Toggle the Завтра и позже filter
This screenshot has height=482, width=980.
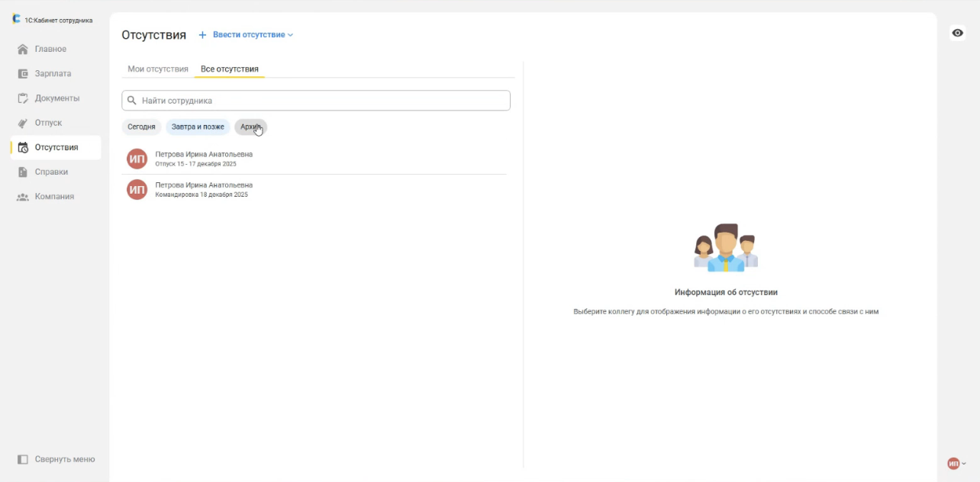point(198,127)
